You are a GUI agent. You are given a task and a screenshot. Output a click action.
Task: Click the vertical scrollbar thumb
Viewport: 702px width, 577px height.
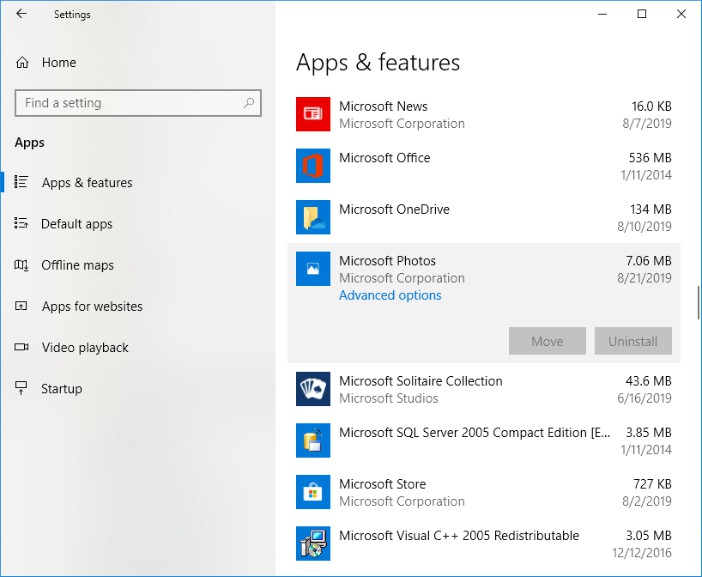698,302
